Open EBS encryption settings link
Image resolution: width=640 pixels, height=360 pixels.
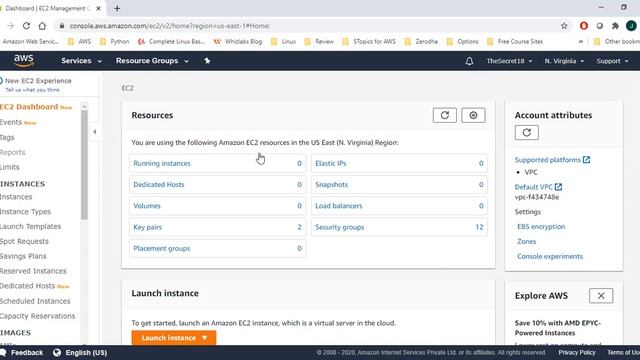click(541, 227)
